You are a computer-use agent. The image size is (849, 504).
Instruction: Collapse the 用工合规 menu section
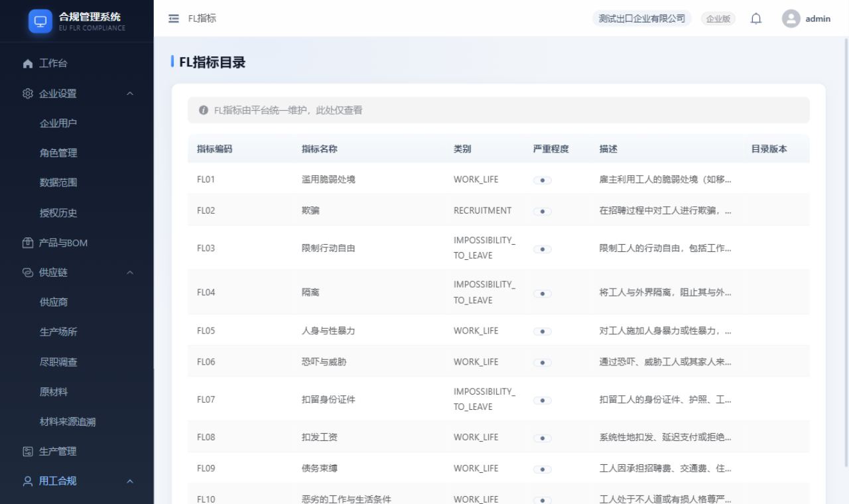(x=77, y=481)
